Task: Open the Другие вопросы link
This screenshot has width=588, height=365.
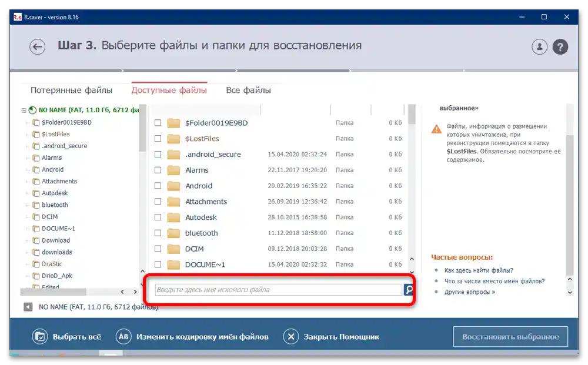Action: (469, 292)
